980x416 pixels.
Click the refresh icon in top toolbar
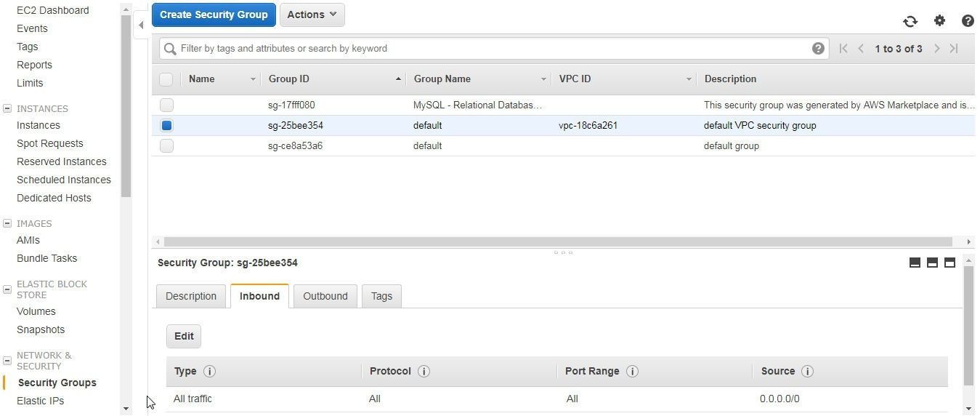pos(910,21)
